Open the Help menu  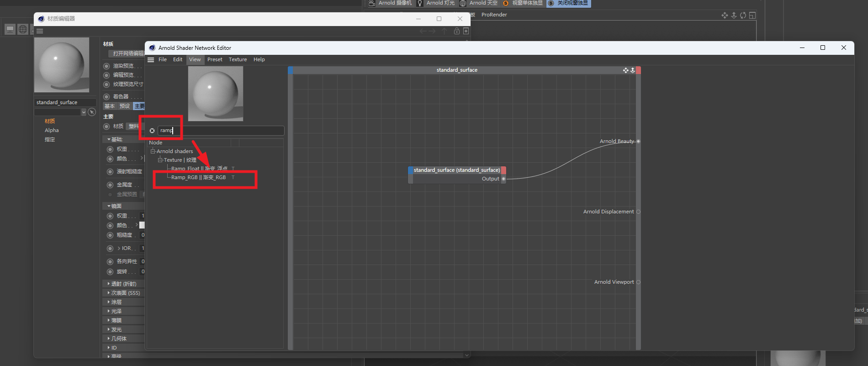tap(259, 60)
